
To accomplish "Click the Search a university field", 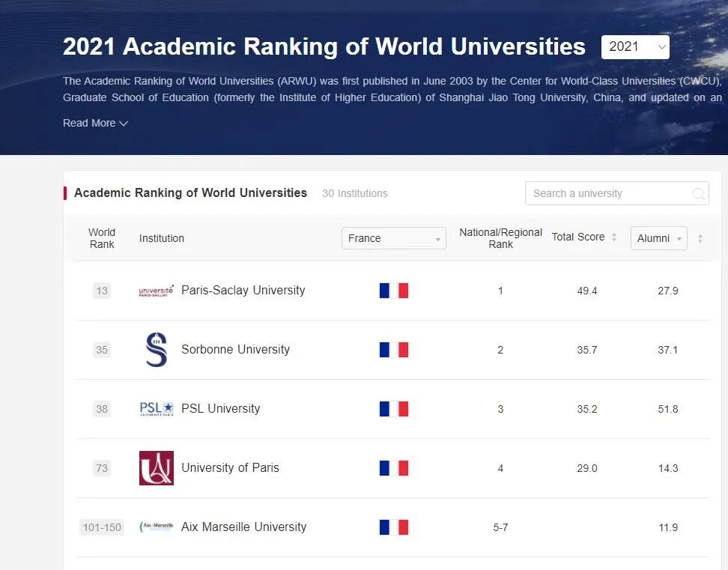I will pyautogui.click(x=616, y=193).
